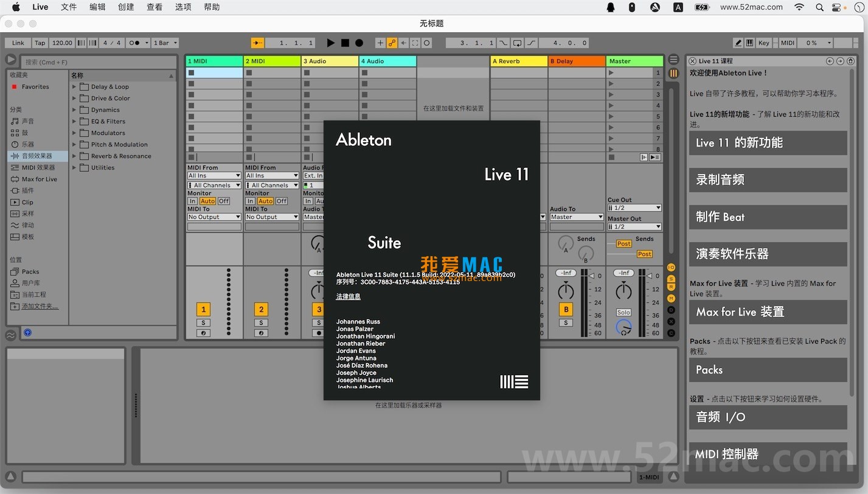The height and width of the screenshot is (494, 868).
Task: Click Re-enable Automation arrow button
Action: (x=403, y=43)
